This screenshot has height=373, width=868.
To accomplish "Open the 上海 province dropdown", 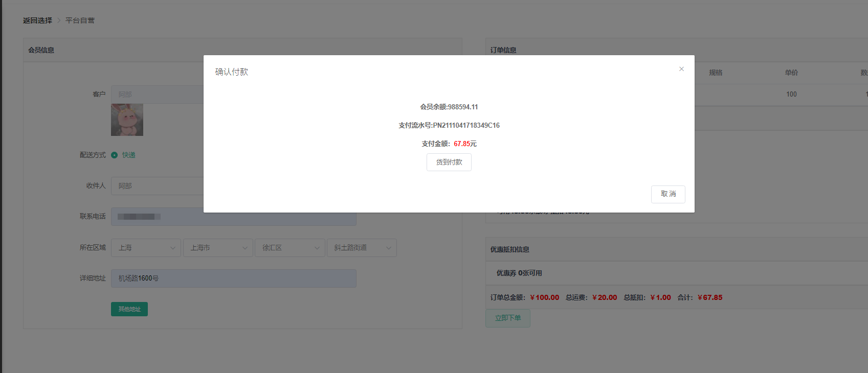I will point(146,248).
